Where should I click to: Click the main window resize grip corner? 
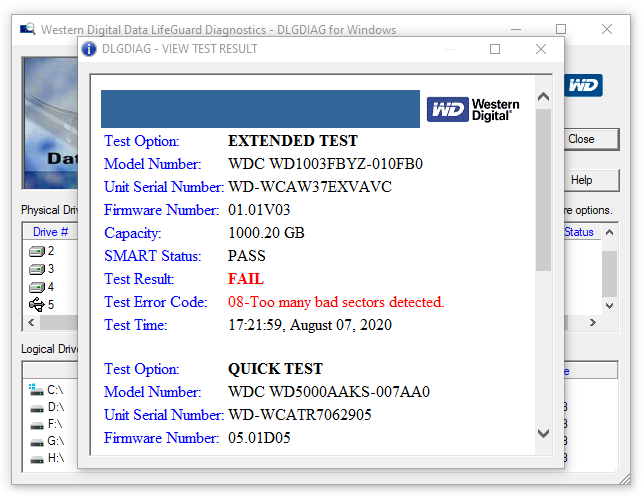(x=624, y=478)
